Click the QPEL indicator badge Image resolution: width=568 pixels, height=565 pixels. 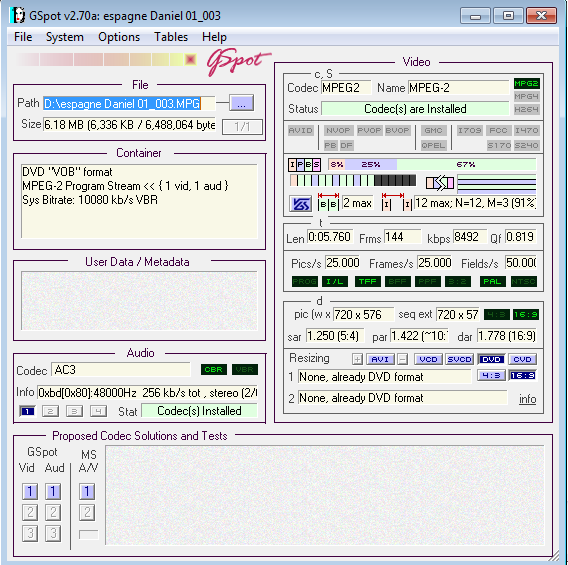(x=433, y=145)
